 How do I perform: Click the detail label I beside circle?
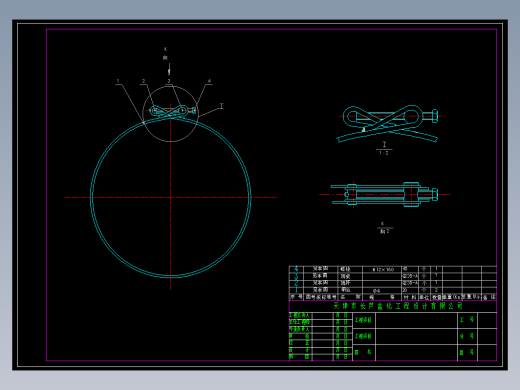[221, 106]
